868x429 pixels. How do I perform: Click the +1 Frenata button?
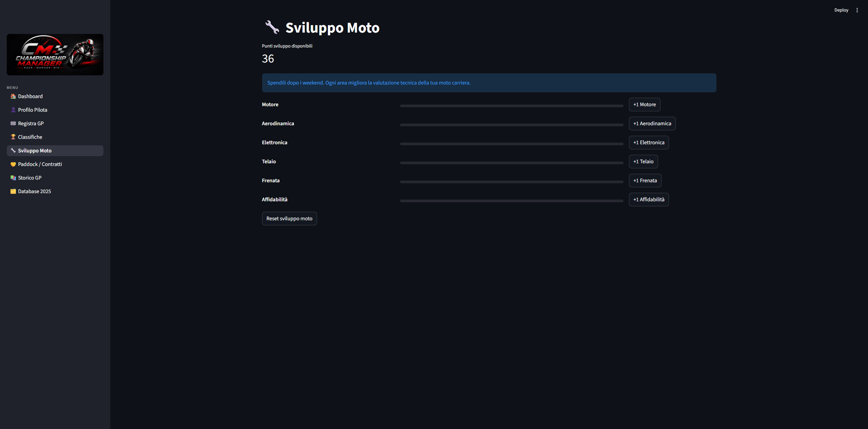(645, 181)
